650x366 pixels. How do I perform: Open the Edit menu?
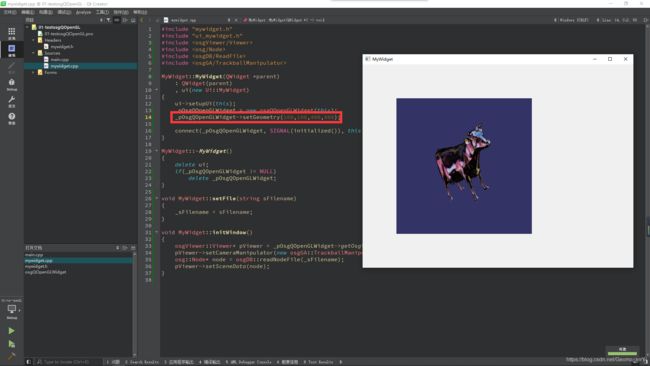(28, 12)
